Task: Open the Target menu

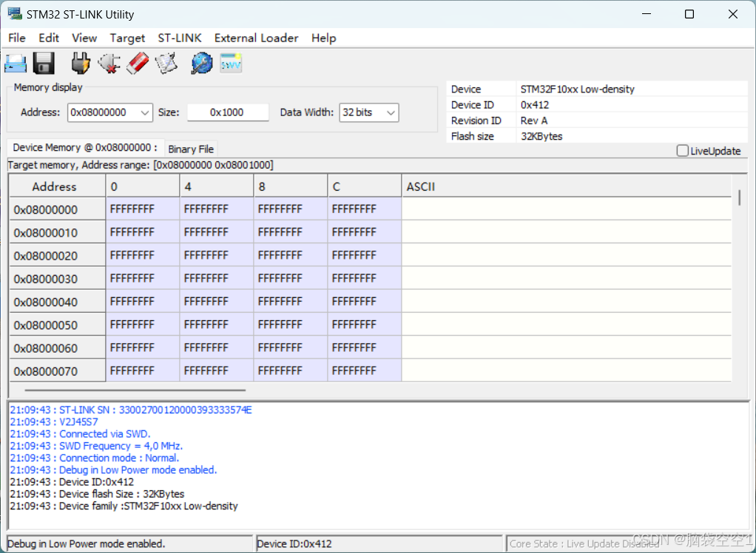Action: point(127,38)
